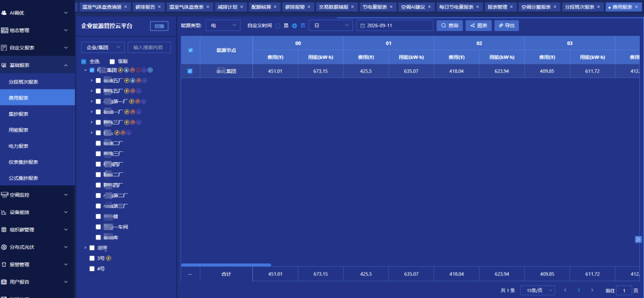Expand the tree node ending in 装一厂
Viewport: 644px width, 298px height.
pyautogui.click(x=92, y=101)
